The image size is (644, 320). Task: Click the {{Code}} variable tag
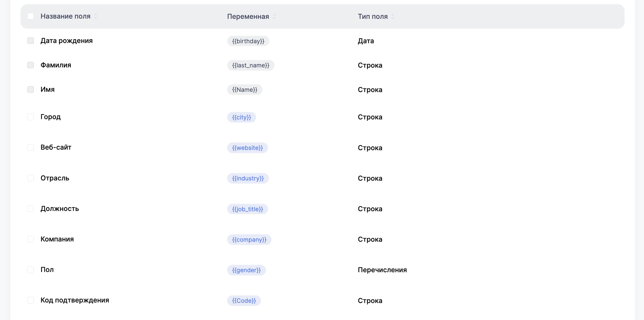(x=244, y=301)
